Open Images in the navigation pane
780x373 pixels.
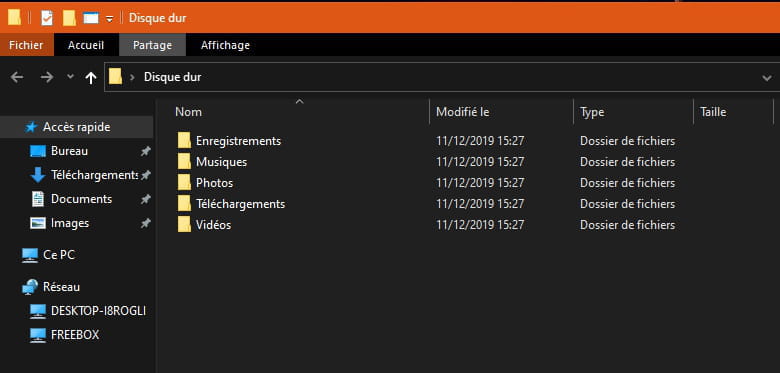70,223
